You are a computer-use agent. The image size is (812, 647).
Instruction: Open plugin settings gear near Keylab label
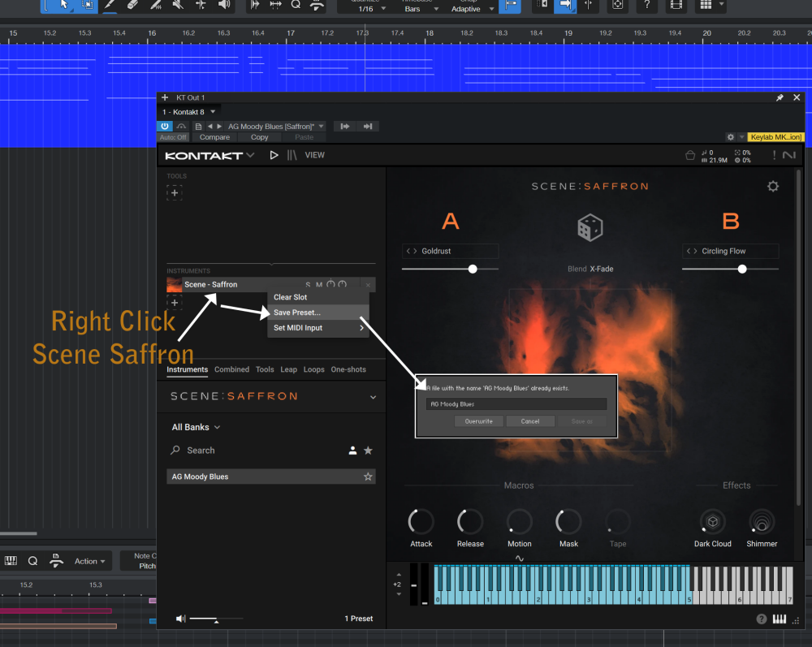click(730, 137)
